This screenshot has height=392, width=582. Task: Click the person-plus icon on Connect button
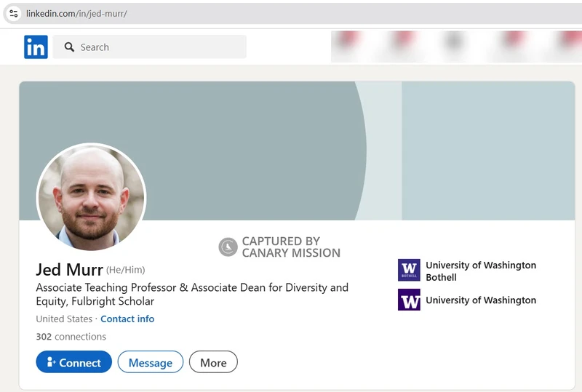click(51, 362)
